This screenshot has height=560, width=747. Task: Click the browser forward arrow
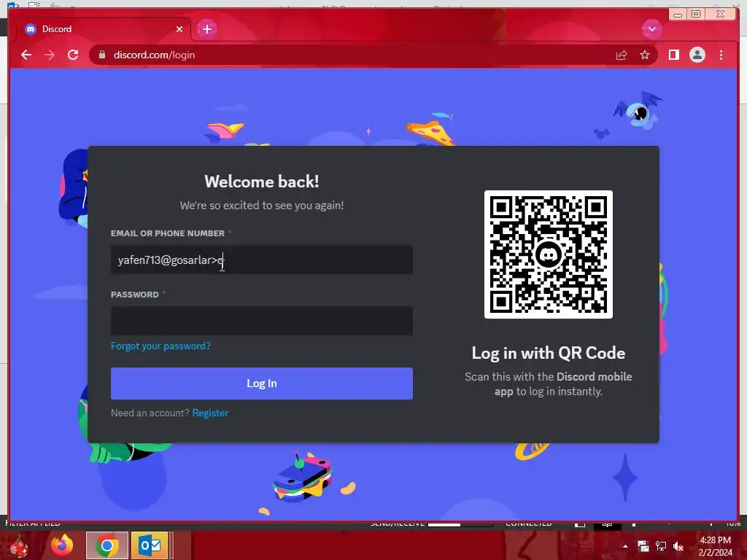point(50,55)
